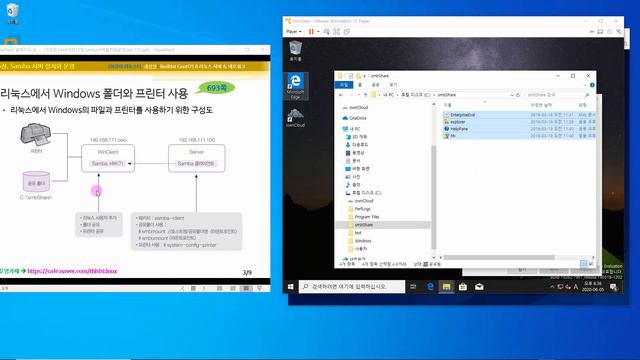Select ownCloud in the Explorer Quick access pane
Viewport: 640px width, 360px height.
[x=355, y=107]
